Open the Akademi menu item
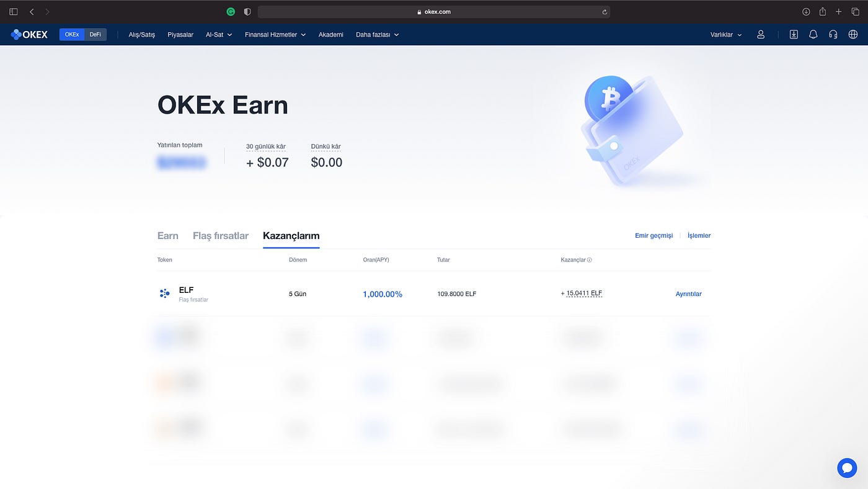 pos(331,35)
